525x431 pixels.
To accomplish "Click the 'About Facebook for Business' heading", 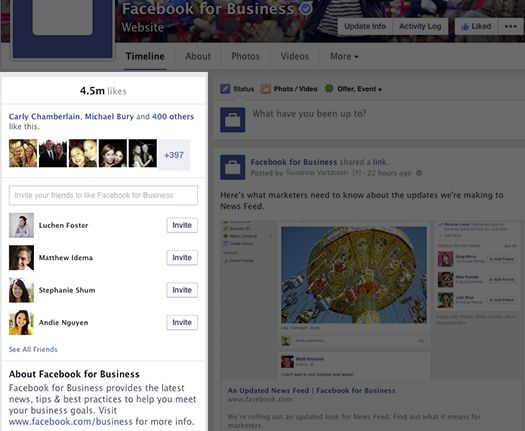I will tap(74, 374).
